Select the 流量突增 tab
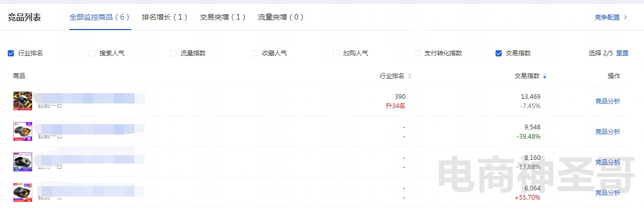This screenshot has width=644, height=208. click(280, 17)
